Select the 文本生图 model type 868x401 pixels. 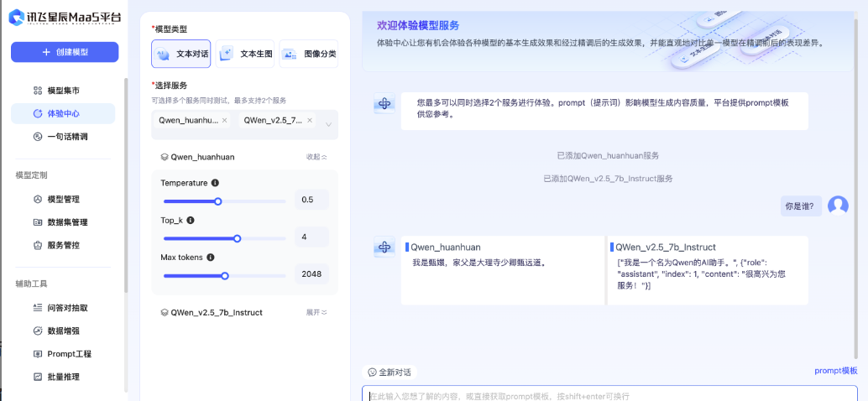(244, 54)
